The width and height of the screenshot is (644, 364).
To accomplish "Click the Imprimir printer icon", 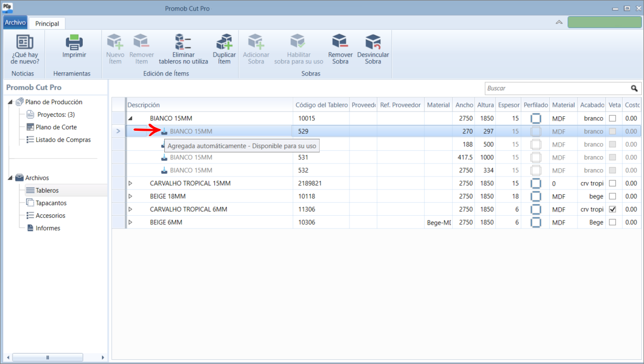I will coord(74,42).
